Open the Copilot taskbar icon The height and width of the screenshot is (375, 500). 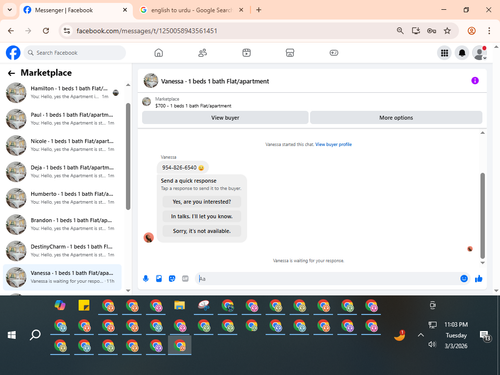click(x=60, y=305)
